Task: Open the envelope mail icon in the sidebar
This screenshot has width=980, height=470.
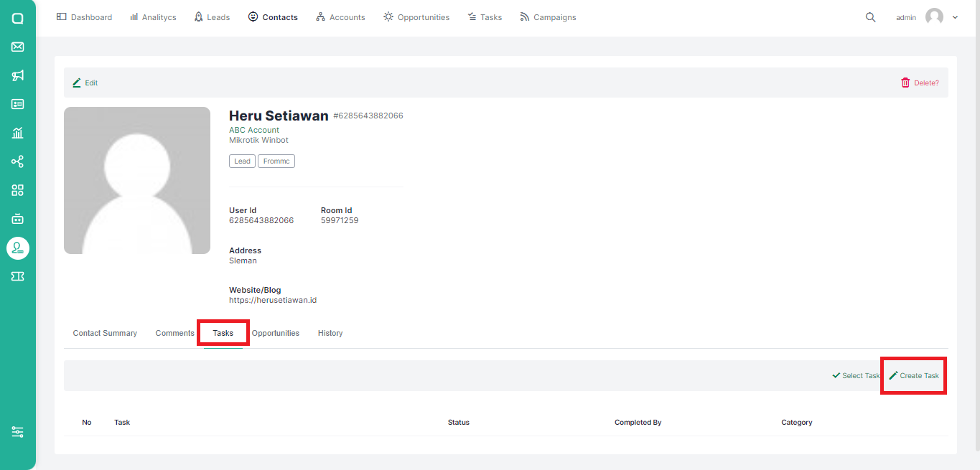Action: tap(18, 47)
